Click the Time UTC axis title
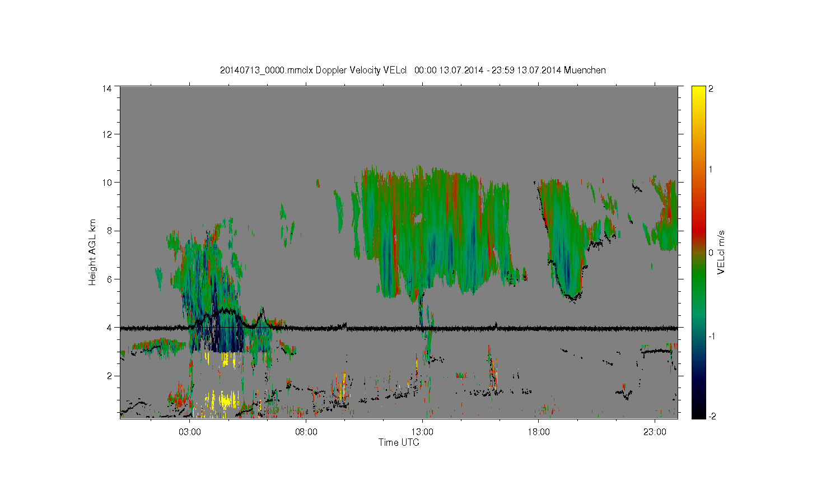Viewport: 840px width, 504px height. [399, 442]
